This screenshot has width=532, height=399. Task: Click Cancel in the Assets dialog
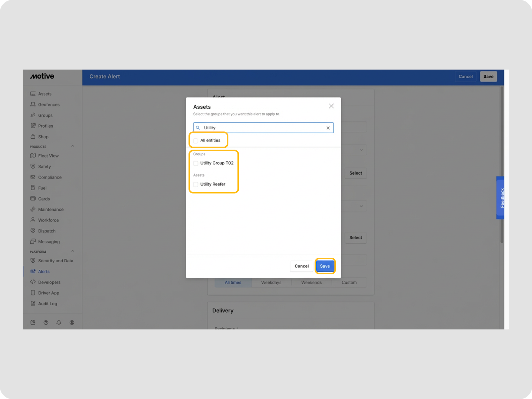(x=302, y=266)
